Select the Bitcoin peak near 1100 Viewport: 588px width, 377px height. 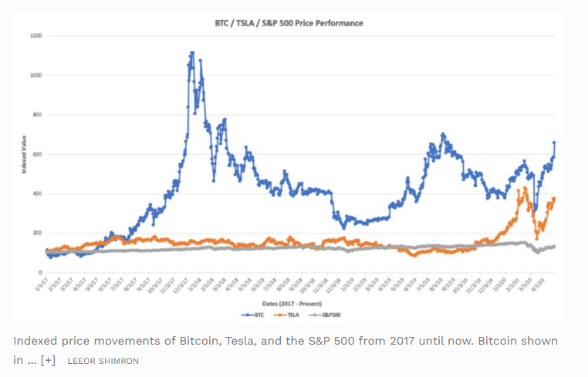click(x=192, y=53)
